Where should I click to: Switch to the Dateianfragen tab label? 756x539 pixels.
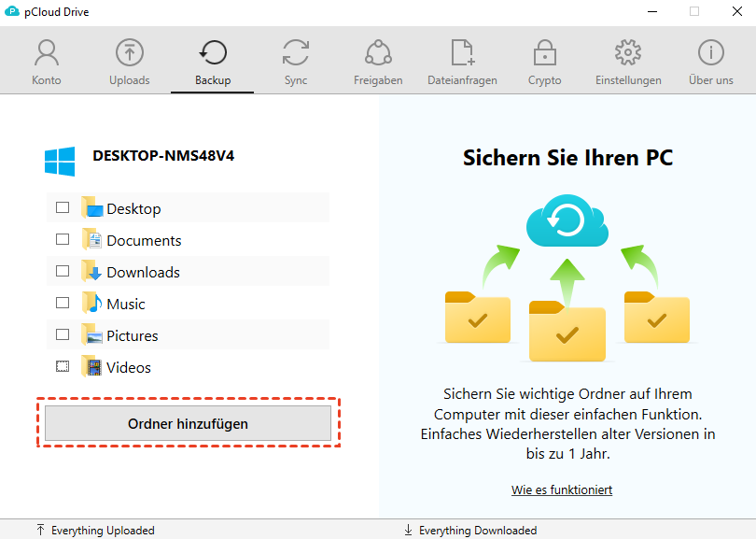[x=462, y=80]
